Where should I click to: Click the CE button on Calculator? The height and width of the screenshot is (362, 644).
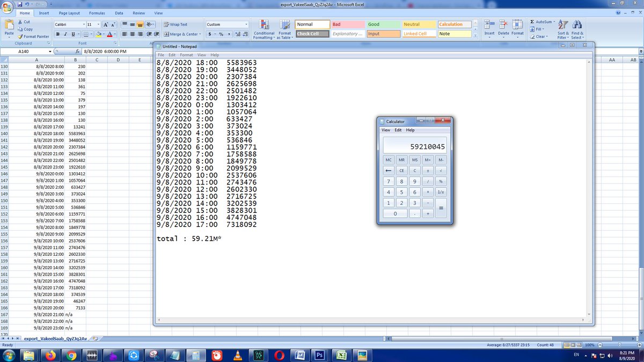pyautogui.click(x=401, y=171)
